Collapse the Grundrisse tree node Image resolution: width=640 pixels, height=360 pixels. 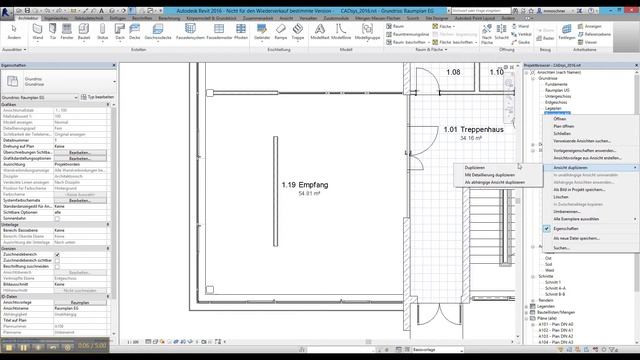(533, 78)
